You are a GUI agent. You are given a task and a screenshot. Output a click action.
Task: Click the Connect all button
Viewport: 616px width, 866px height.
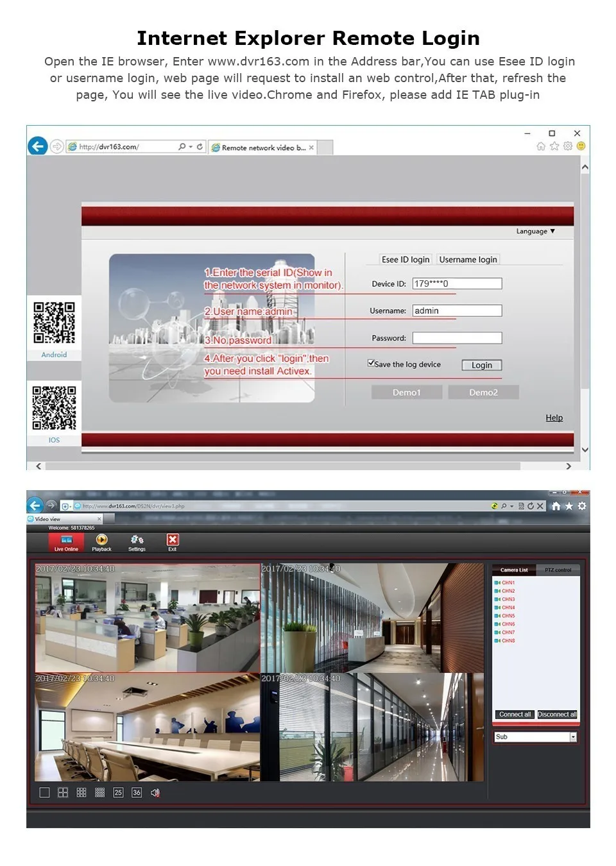pyautogui.click(x=515, y=715)
